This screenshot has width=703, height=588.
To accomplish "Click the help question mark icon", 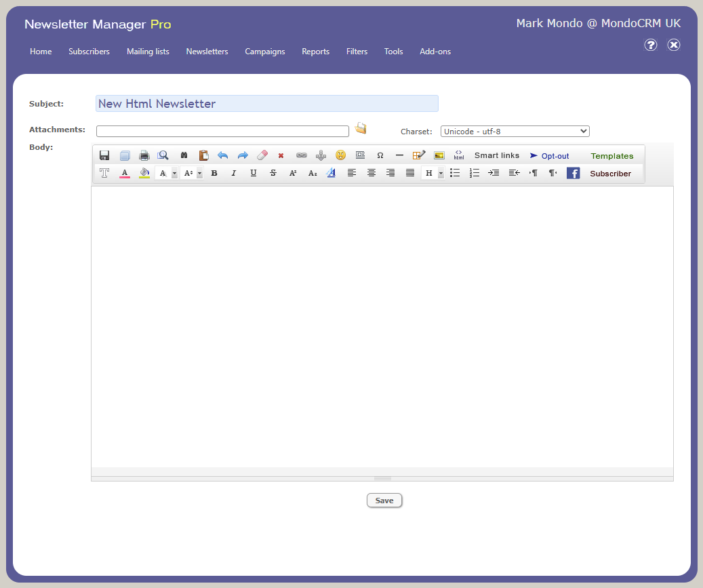I will [x=651, y=45].
